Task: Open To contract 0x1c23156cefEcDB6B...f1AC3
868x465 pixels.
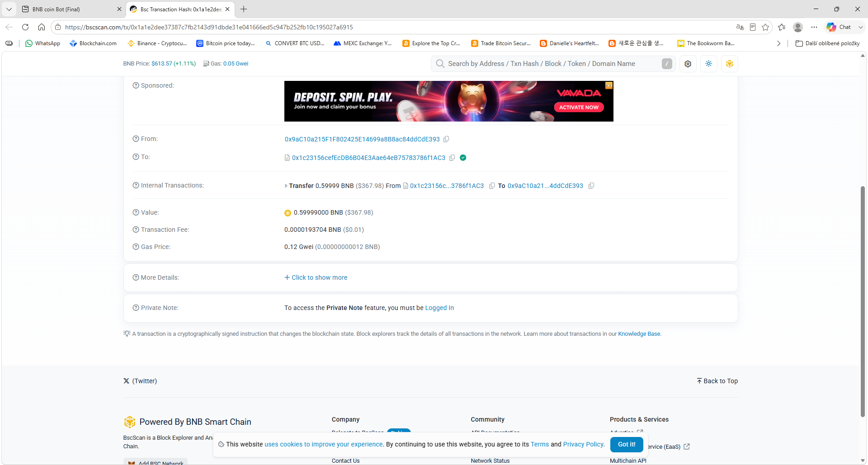Action: tap(368, 158)
